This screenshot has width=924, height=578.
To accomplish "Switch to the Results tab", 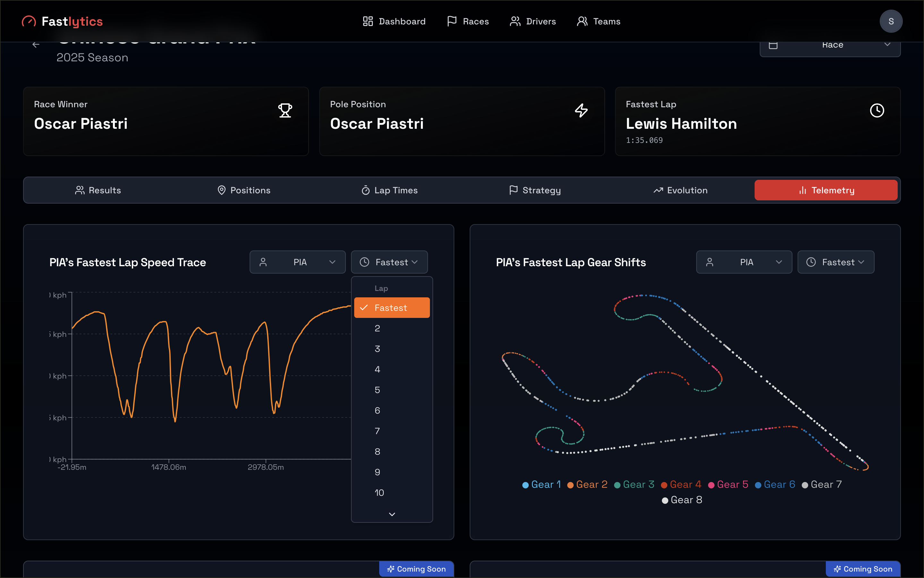I will [x=98, y=190].
